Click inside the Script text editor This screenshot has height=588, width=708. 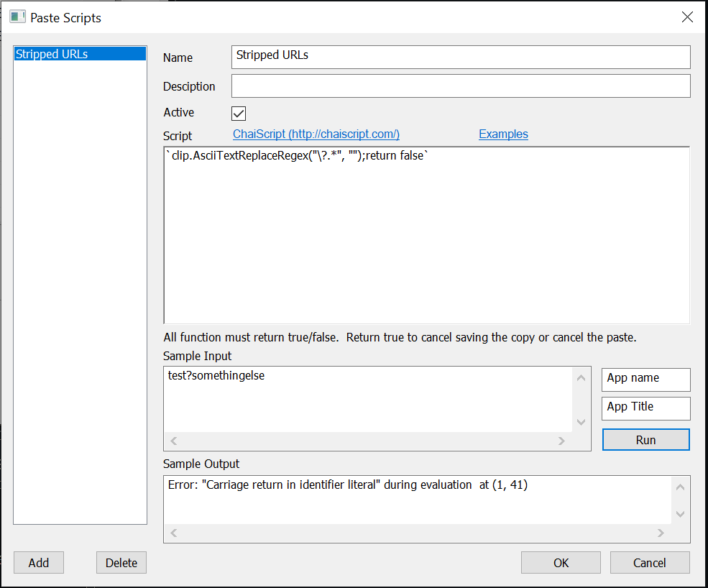click(x=426, y=235)
